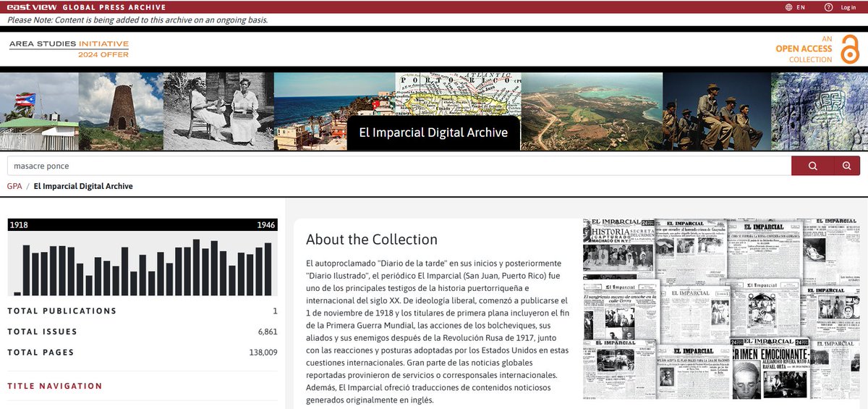
Task: Click 'El Imparcial Digital Archive' breadcrumb
Action: point(83,186)
